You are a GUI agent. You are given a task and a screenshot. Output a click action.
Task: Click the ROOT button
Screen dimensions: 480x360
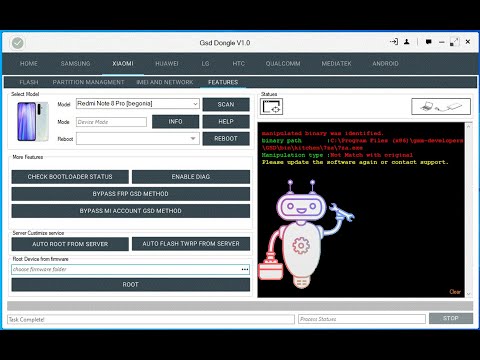click(131, 285)
